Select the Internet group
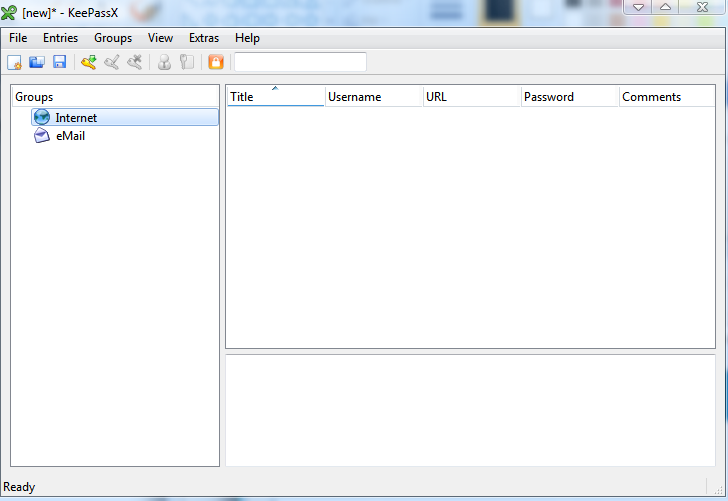 click(x=125, y=117)
